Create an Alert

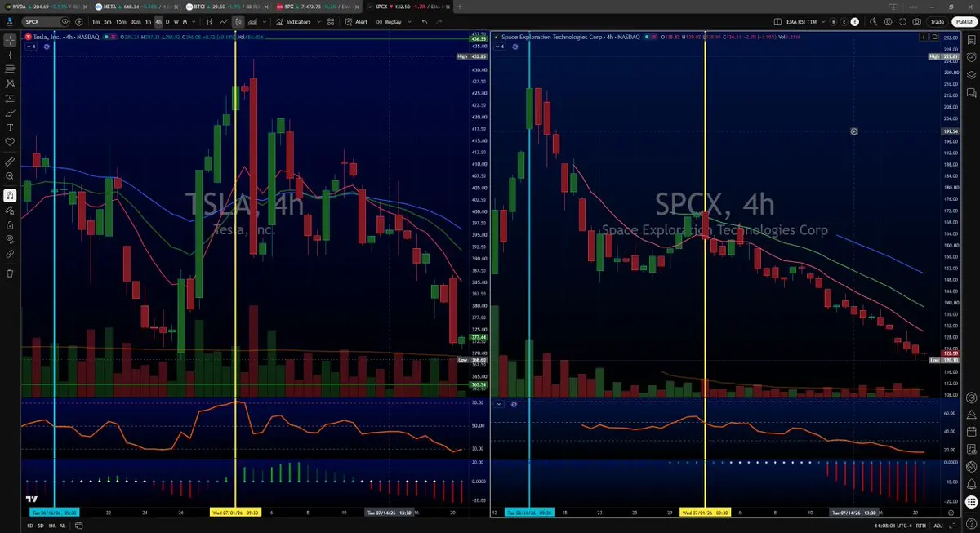point(356,21)
